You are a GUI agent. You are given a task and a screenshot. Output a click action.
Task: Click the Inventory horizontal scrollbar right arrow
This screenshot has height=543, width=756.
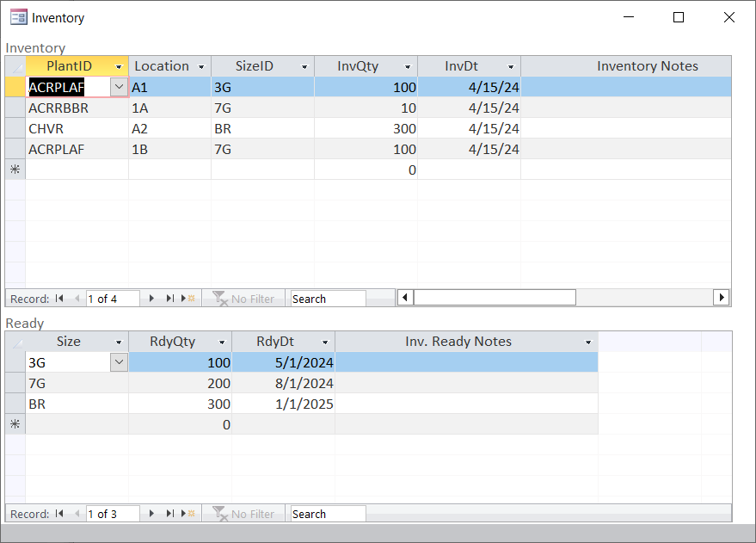tap(722, 297)
